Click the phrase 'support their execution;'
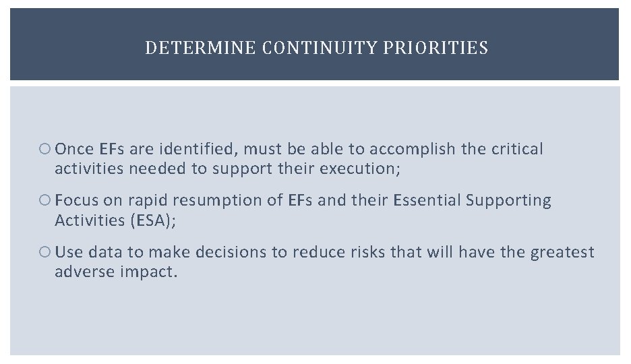631x364 pixels. (x=306, y=169)
